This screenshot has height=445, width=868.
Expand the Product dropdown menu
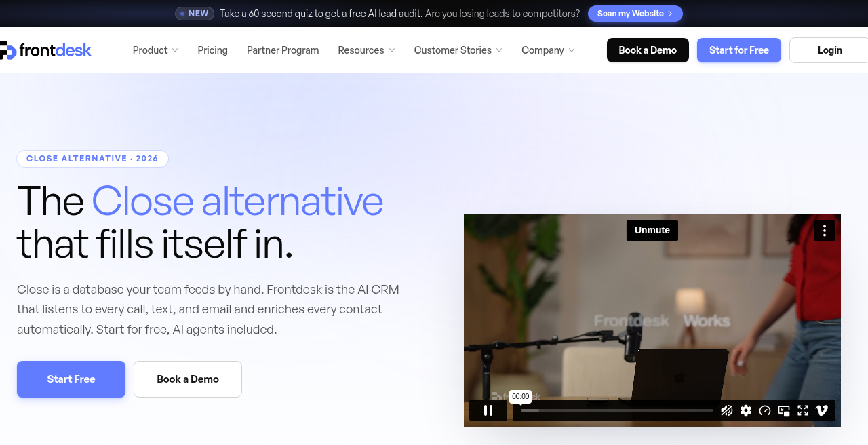tap(155, 50)
